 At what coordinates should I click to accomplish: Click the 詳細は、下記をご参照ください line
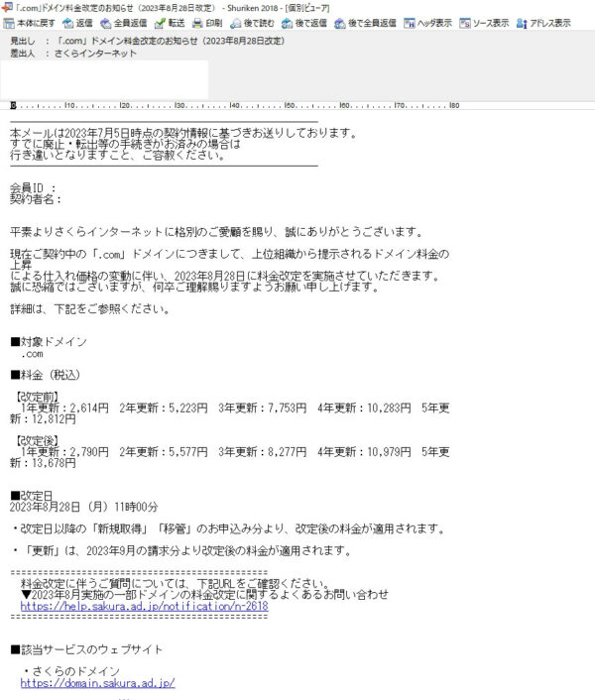click(x=89, y=309)
